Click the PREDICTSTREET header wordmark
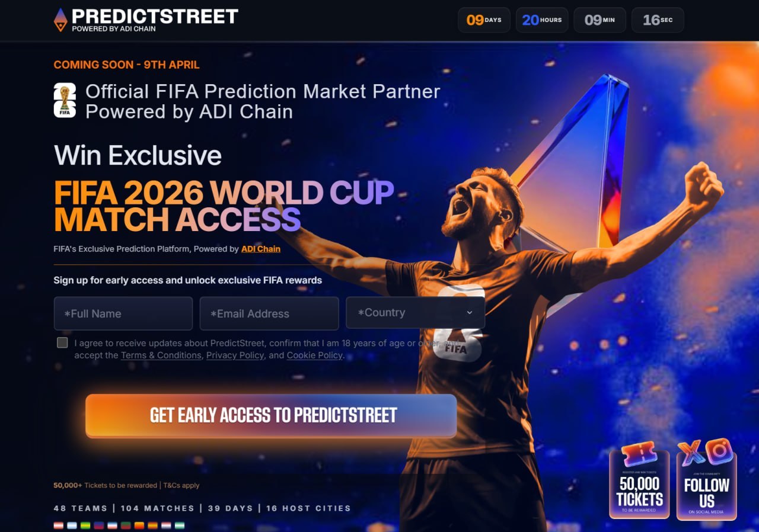The height and width of the screenshot is (532, 759). pos(155,16)
